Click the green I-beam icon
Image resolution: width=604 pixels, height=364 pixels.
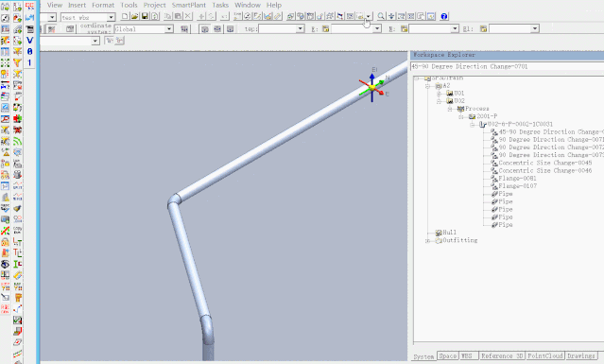(x=17, y=264)
